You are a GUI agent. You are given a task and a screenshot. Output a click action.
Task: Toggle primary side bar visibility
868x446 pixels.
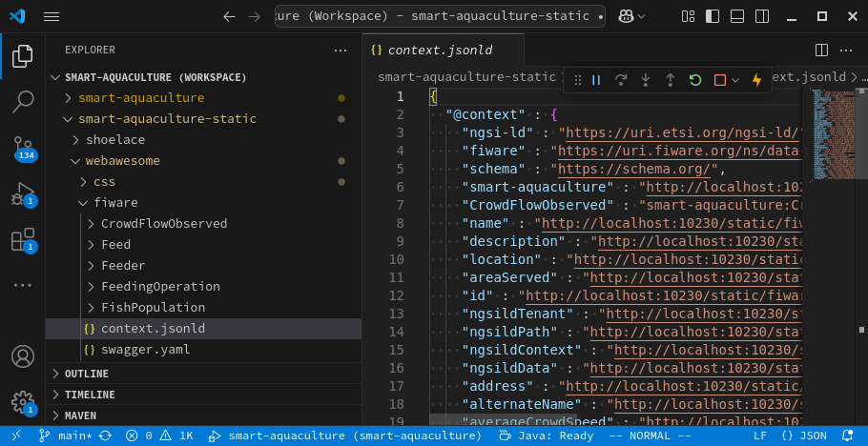pos(713,16)
